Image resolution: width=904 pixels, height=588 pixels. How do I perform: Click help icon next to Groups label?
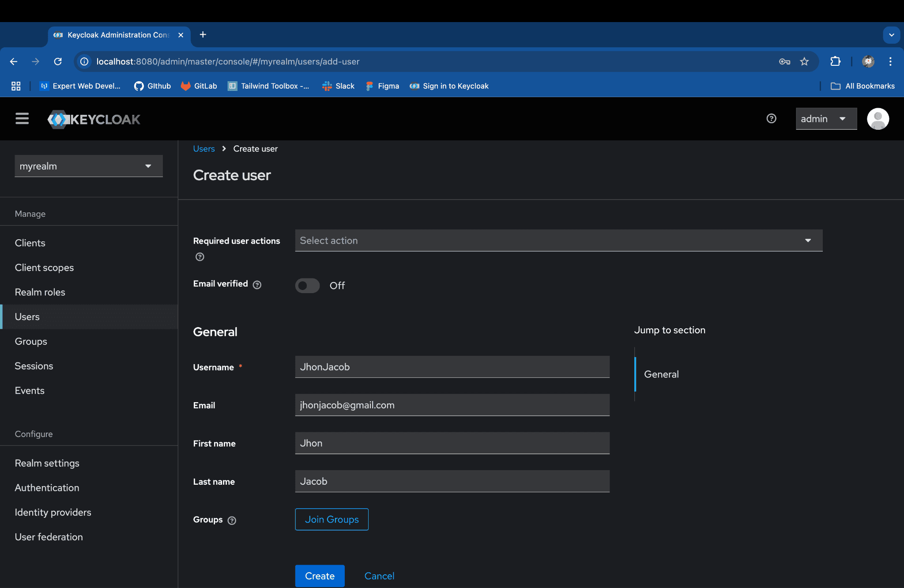(232, 520)
